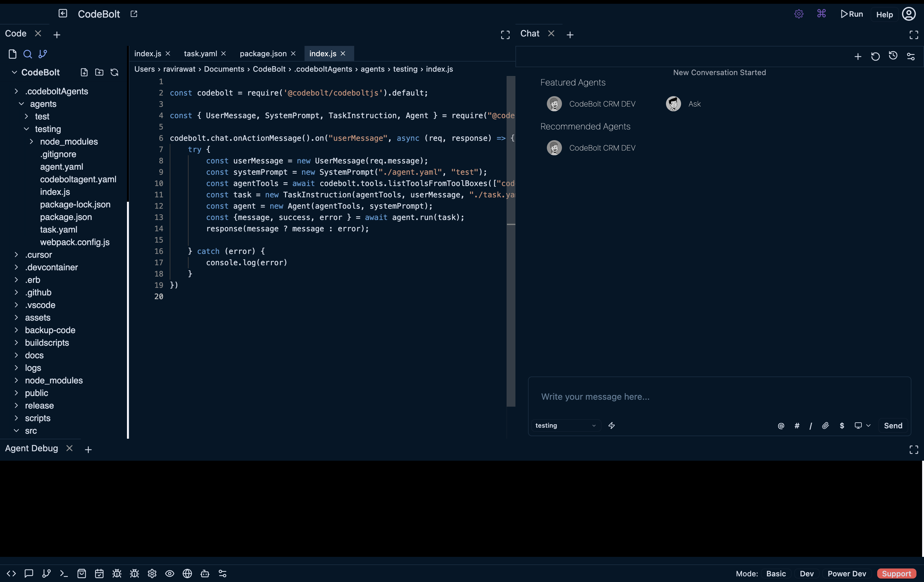Collapse the src folder

point(16,431)
